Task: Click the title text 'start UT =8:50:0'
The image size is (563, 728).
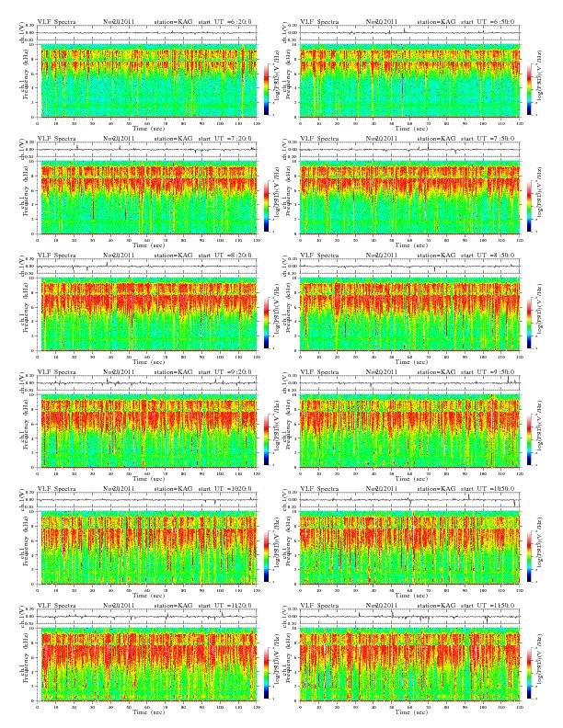Action: click(488, 255)
